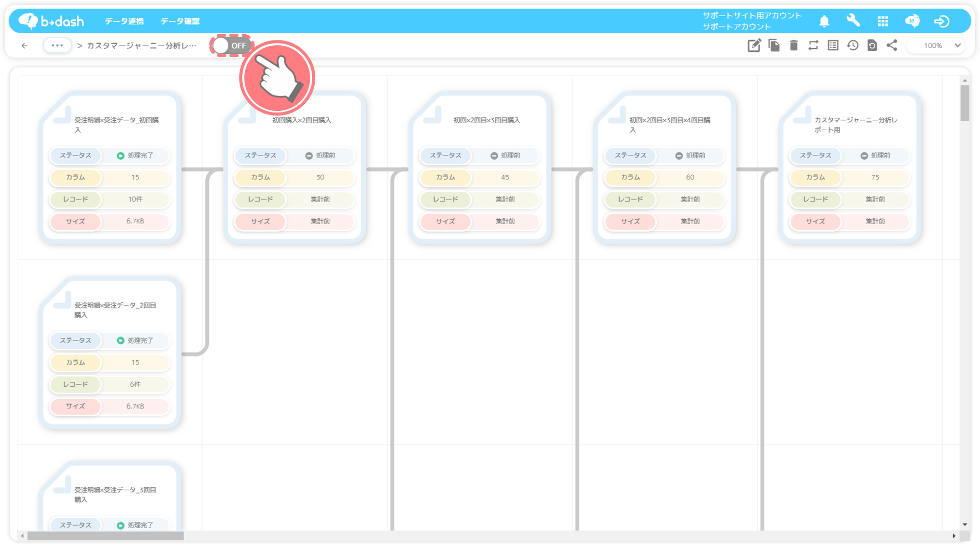Select the 受注明細×受注データ_2回目購入 card title
Screen dimensions: 980x551
(x=115, y=310)
